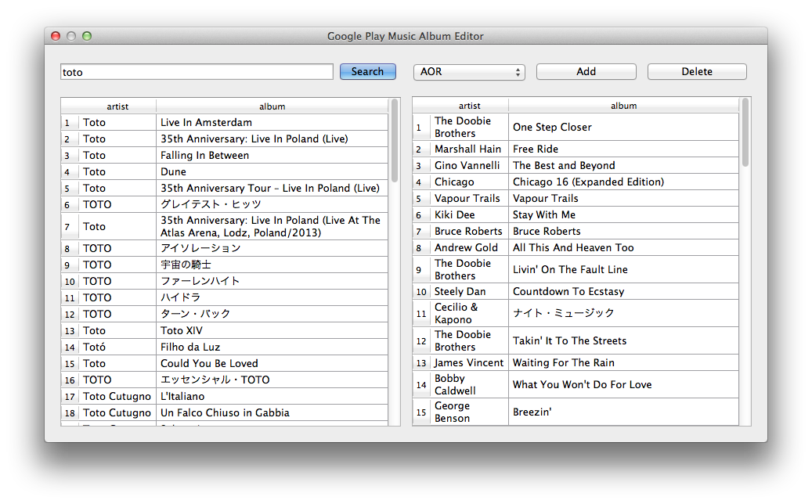Click the "Marshall Hain" artist cell
The width and height of the screenshot is (812, 504).
pyautogui.click(x=469, y=149)
